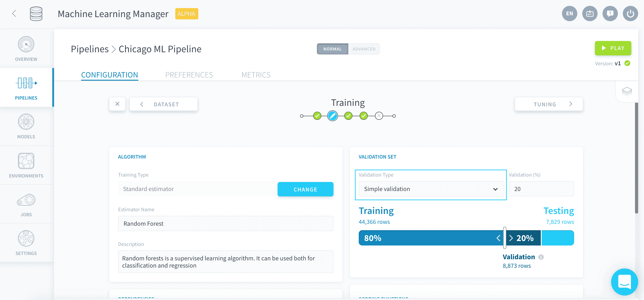Click the back arrow in the header
Image resolution: width=644 pixels, height=300 pixels.
pos(14,14)
